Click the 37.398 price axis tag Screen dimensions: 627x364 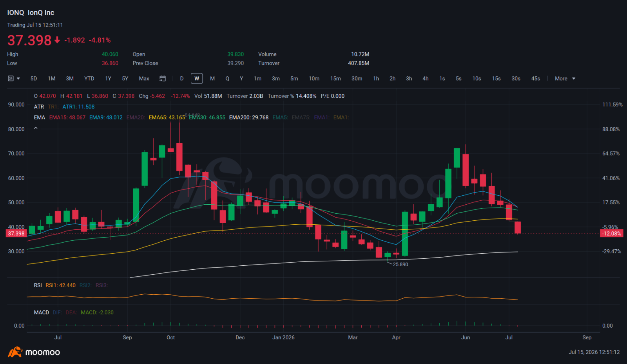coord(16,234)
